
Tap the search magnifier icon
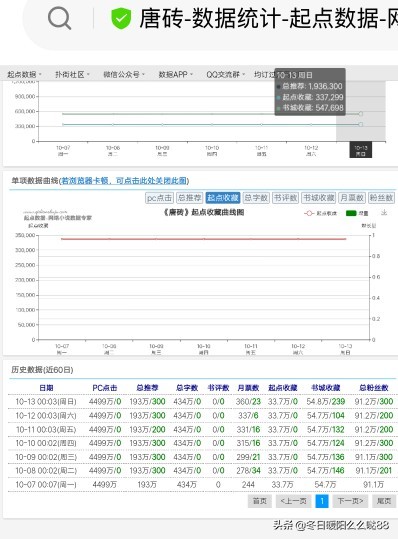pos(59,19)
